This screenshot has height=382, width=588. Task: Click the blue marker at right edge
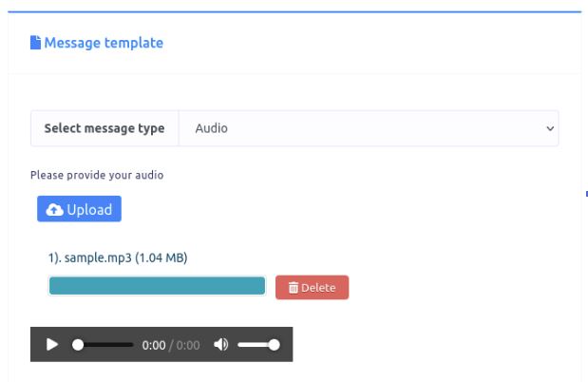coord(586,194)
